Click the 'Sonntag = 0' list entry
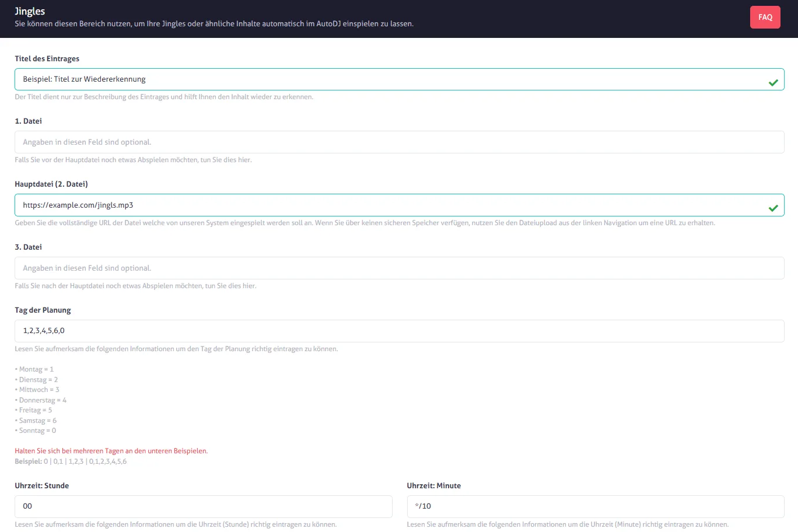 tap(37, 430)
